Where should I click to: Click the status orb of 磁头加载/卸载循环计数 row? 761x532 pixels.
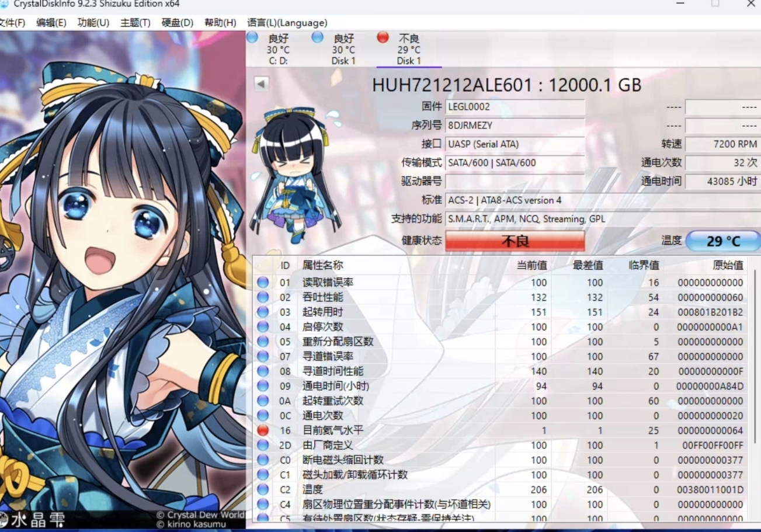click(x=263, y=475)
